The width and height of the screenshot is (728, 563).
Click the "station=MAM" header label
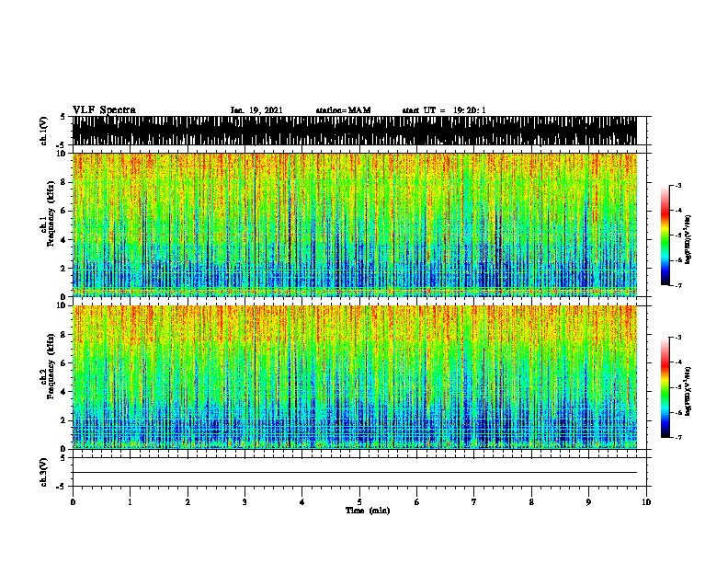pos(343,110)
